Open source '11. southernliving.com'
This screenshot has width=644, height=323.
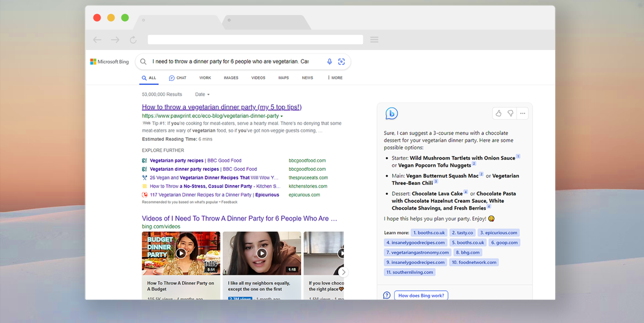[x=410, y=272]
